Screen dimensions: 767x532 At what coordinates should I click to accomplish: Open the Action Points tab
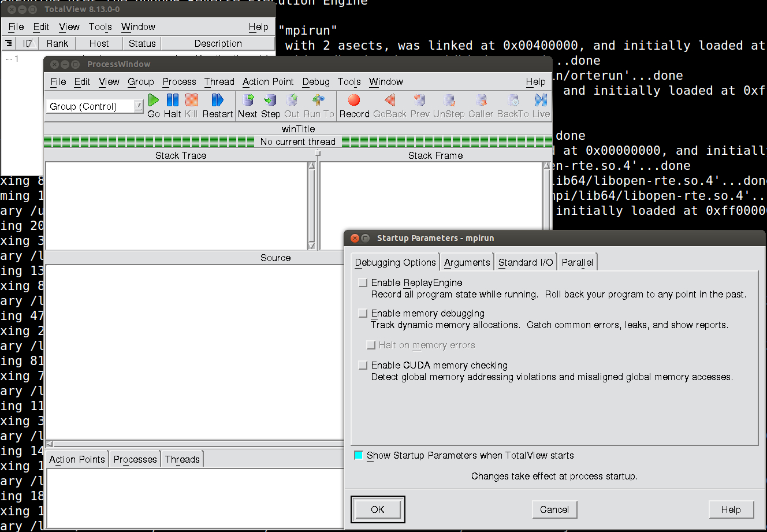tap(77, 459)
